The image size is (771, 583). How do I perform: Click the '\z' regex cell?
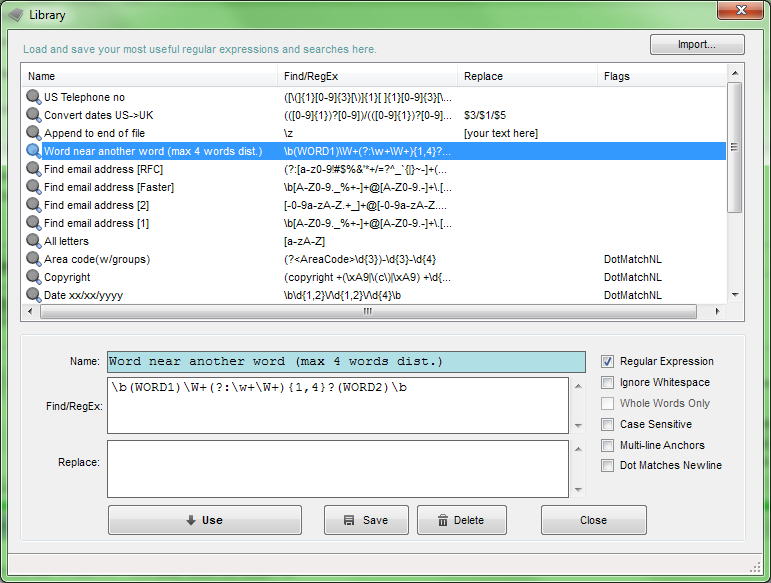288,133
